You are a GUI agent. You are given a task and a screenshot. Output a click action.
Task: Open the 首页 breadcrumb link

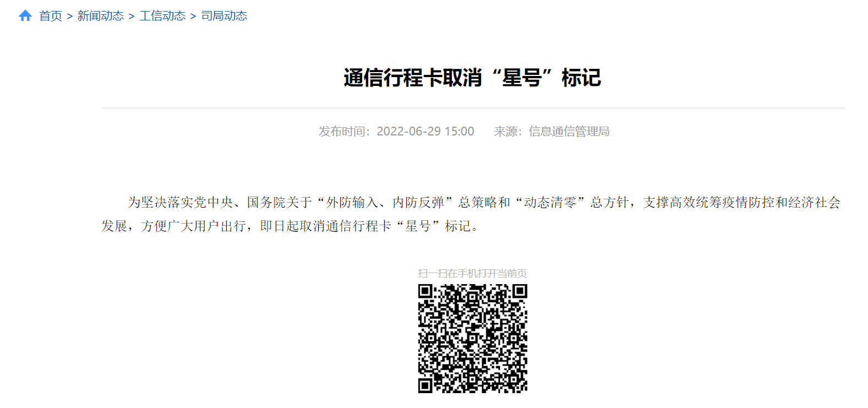pyautogui.click(x=51, y=16)
